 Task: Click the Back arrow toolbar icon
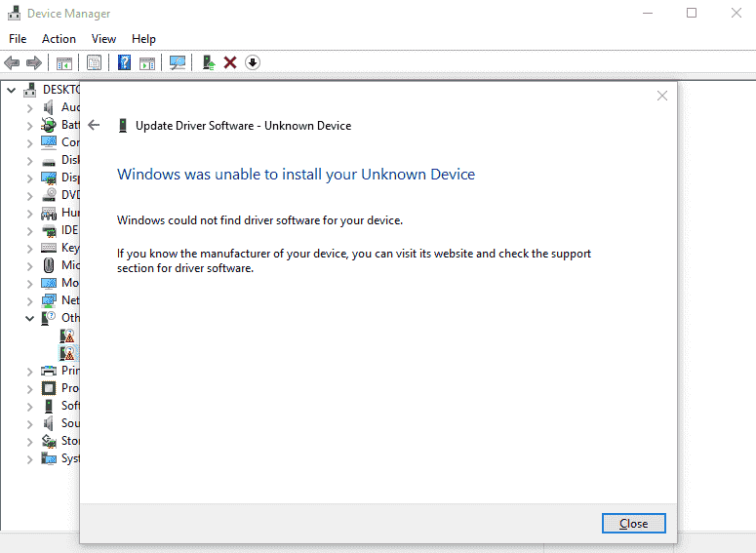click(x=12, y=62)
